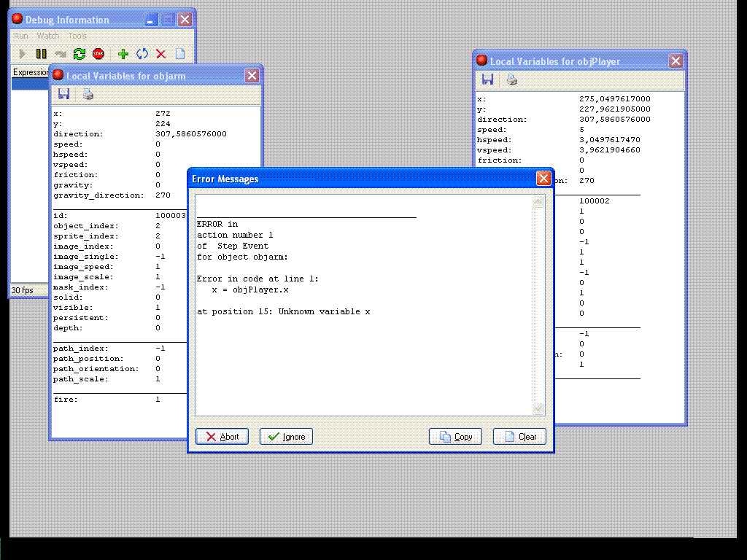Pause the game with the Pause icon
This screenshot has height=560, width=747.
point(42,54)
